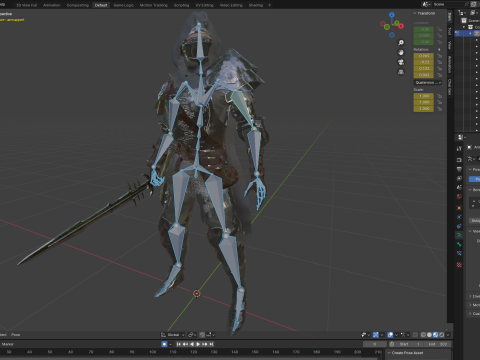Select rendered viewport shading

tap(441, 335)
